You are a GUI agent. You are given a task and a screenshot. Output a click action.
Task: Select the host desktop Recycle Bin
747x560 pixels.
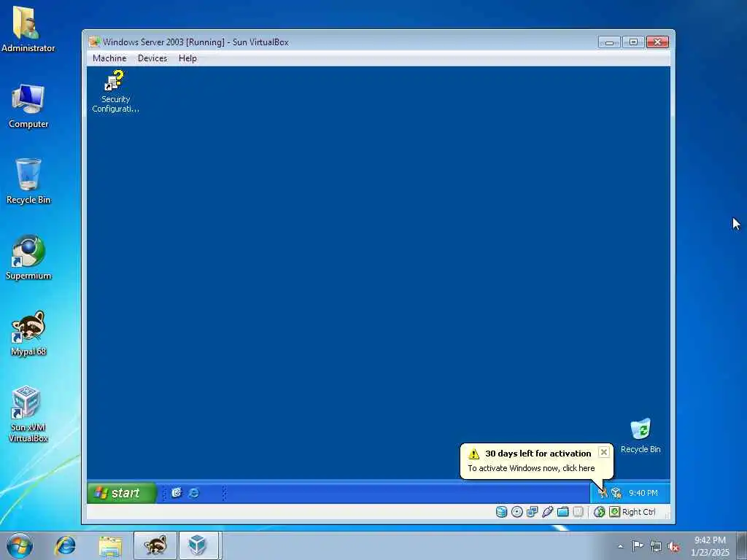coord(28,182)
